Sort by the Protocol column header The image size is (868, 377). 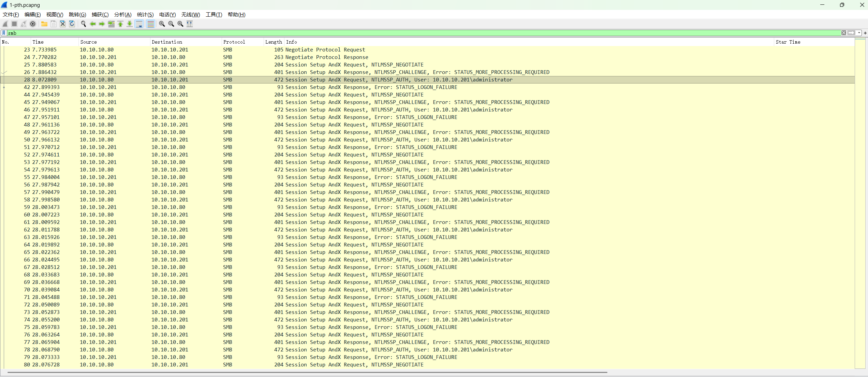(234, 42)
